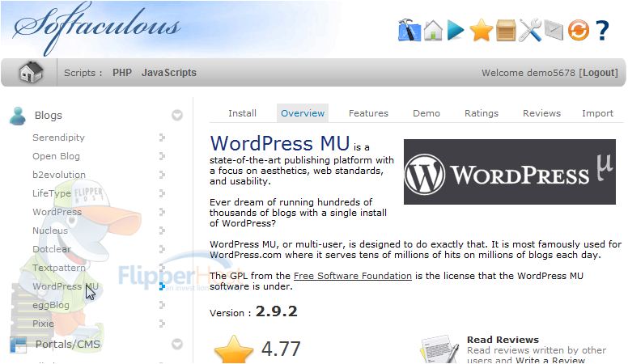Click the Blogs category person icon

click(18, 116)
